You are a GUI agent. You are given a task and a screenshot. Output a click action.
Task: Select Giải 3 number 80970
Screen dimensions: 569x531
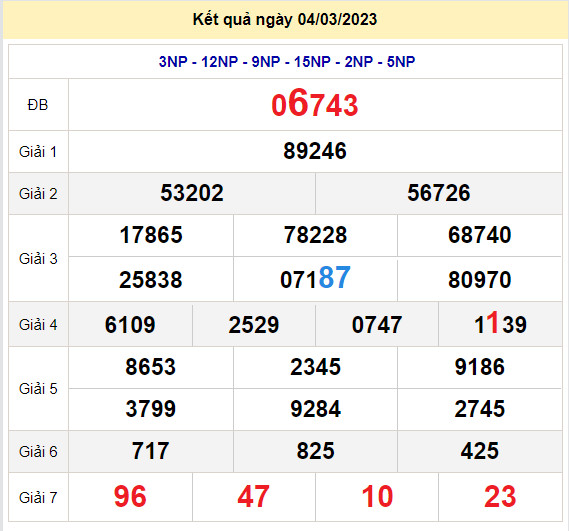(480, 280)
